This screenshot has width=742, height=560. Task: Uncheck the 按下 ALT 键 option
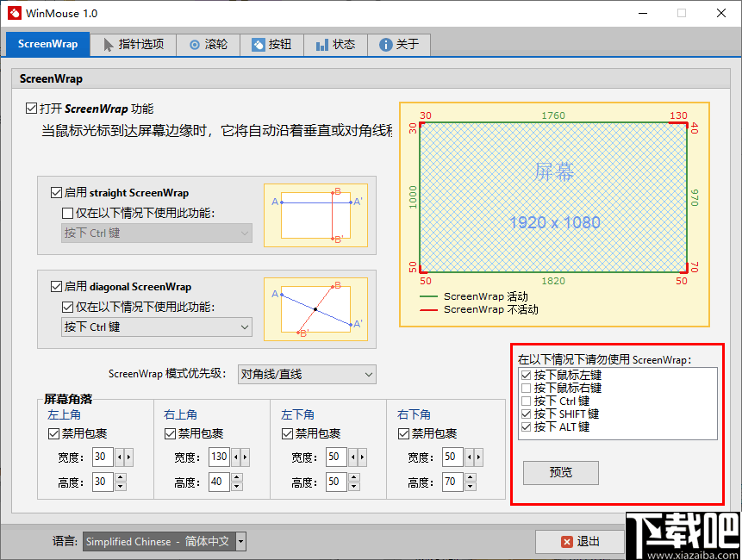point(525,426)
